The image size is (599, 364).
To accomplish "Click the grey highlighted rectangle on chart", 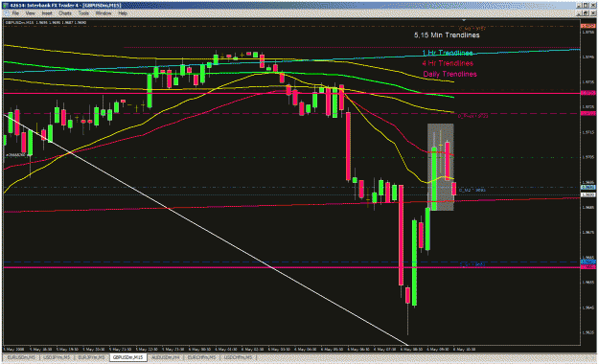I will point(441,167).
